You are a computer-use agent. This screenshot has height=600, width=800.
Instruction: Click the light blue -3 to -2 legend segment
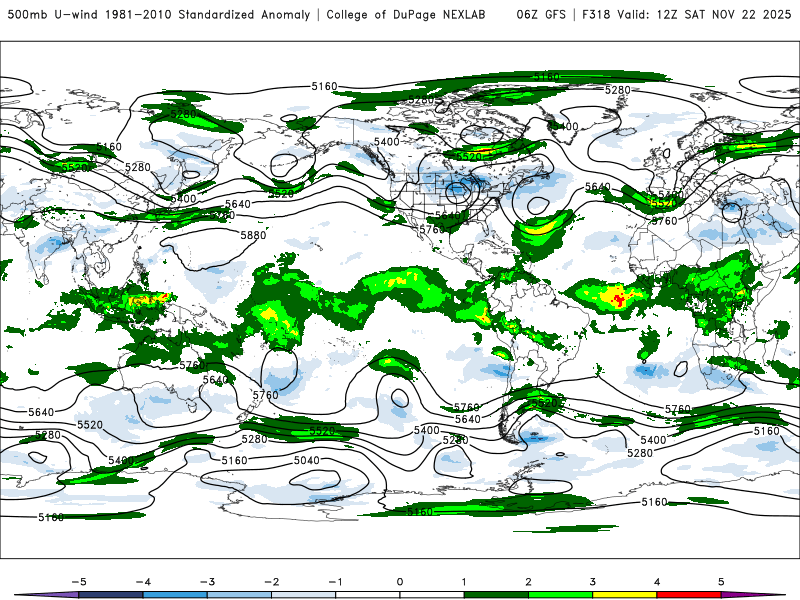(239, 595)
